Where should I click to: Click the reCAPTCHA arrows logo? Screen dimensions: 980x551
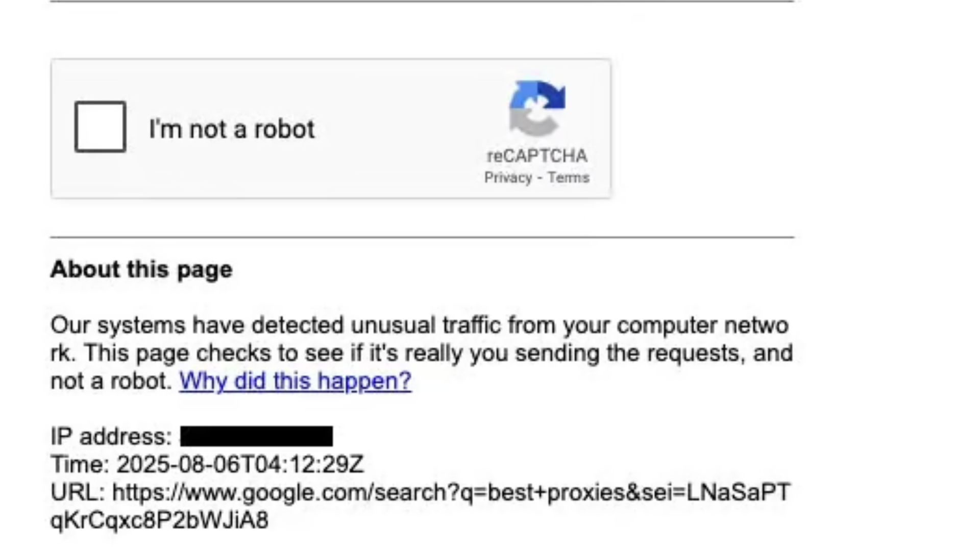tap(537, 108)
